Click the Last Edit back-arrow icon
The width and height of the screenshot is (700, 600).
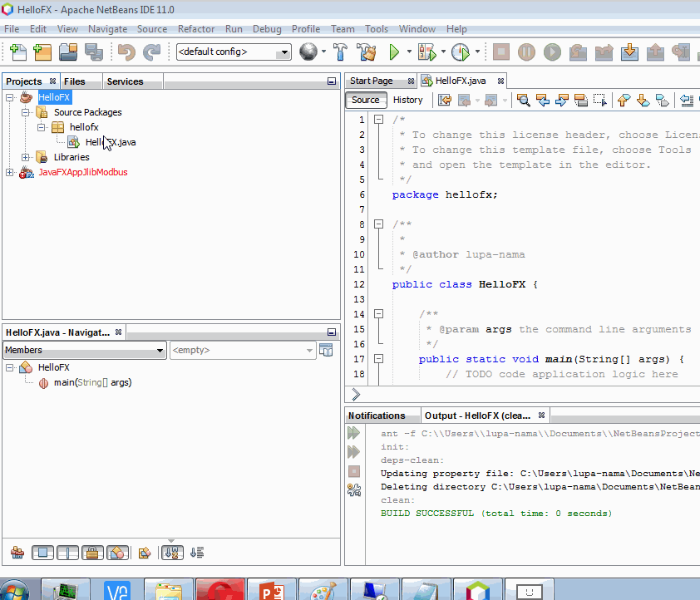click(x=444, y=100)
